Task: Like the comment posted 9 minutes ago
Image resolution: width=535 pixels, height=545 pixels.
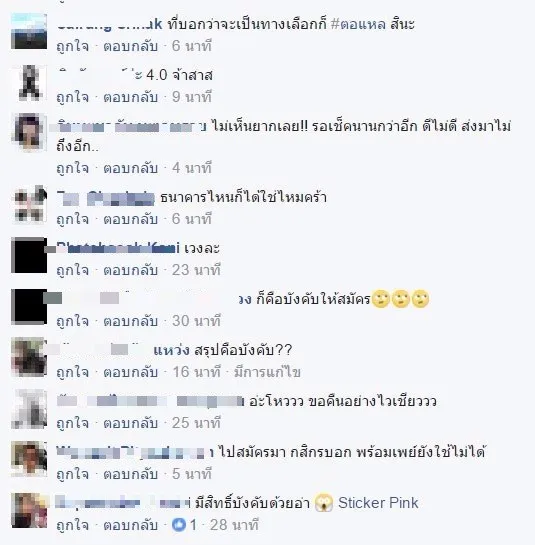Action: coord(73,97)
